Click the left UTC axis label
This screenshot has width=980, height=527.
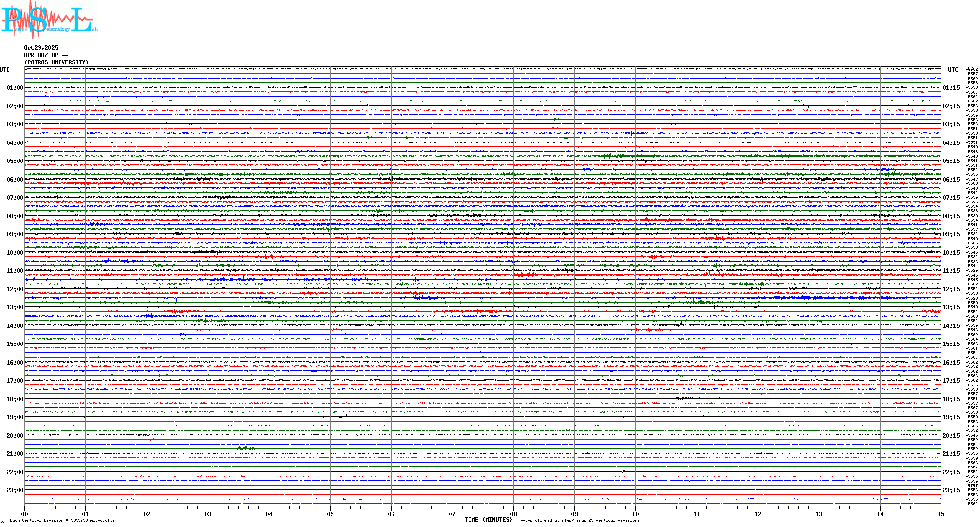(x=5, y=70)
